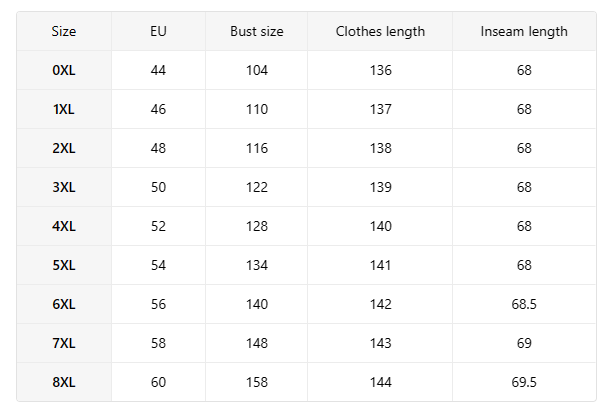Screen dimensions: 608x412
Task: Click inseam length value 68.5
Action: 524,304
